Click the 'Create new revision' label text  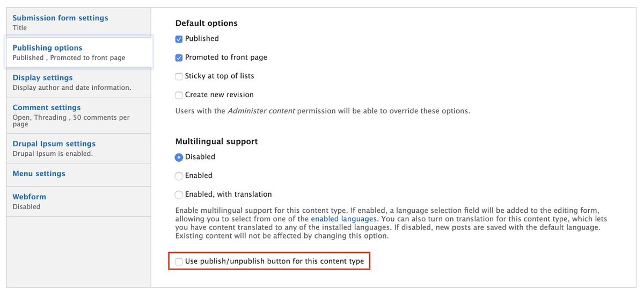(219, 95)
